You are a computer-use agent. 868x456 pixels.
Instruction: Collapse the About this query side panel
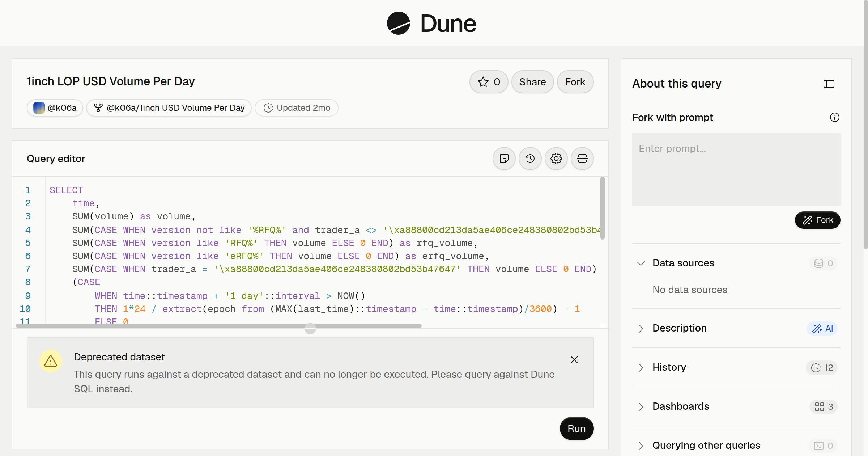(x=829, y=84)
